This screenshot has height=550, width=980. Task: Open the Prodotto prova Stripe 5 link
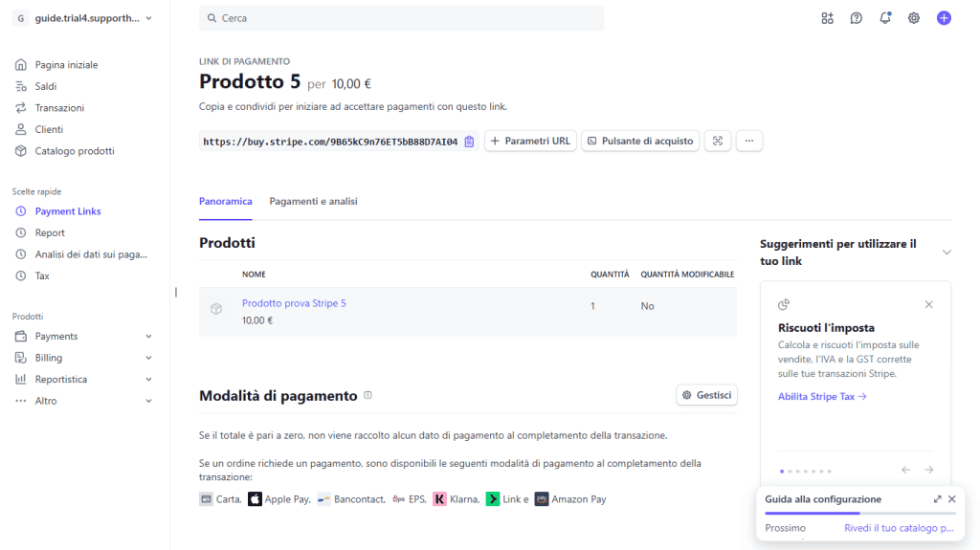click(x=294, y=303)
